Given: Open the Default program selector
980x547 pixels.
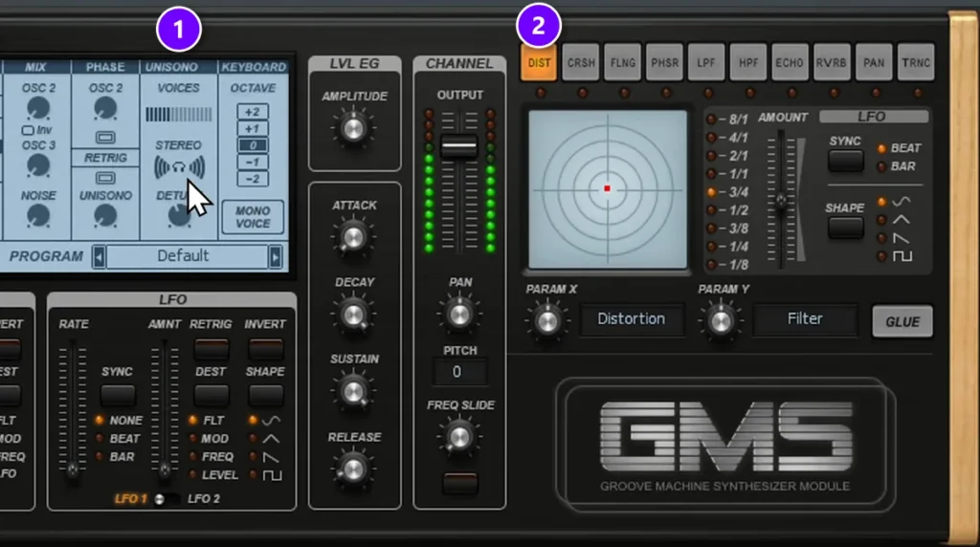Looking at the screenshot, I should tap(187, 256).
